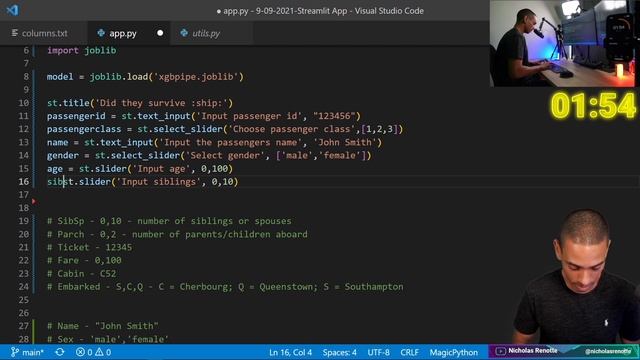The image size is (640, 360).
Task: Click the unsaved dot on app.py tab
Action: tap(160, 33)
